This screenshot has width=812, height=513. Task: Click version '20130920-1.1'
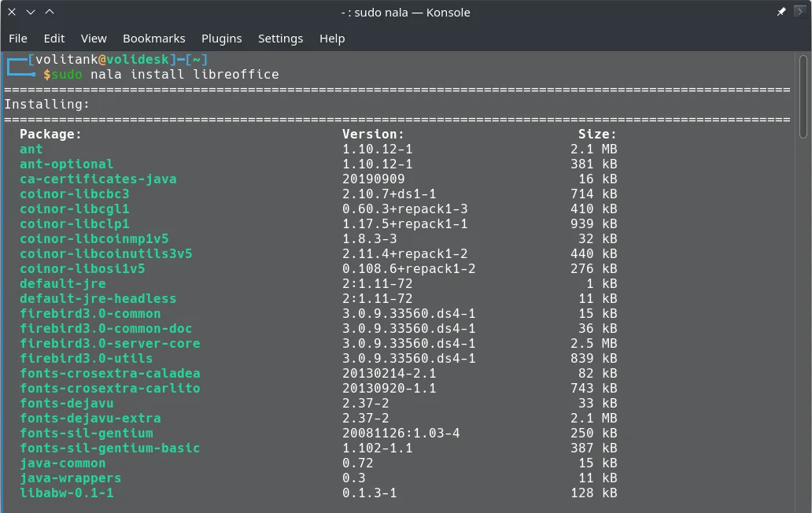[x=389, y=389]
